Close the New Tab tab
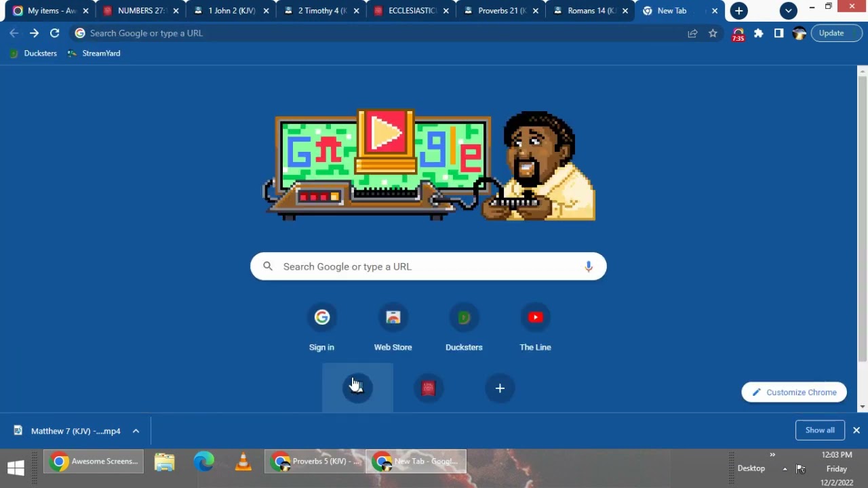 pyautogui.click(x=715, y=11)
